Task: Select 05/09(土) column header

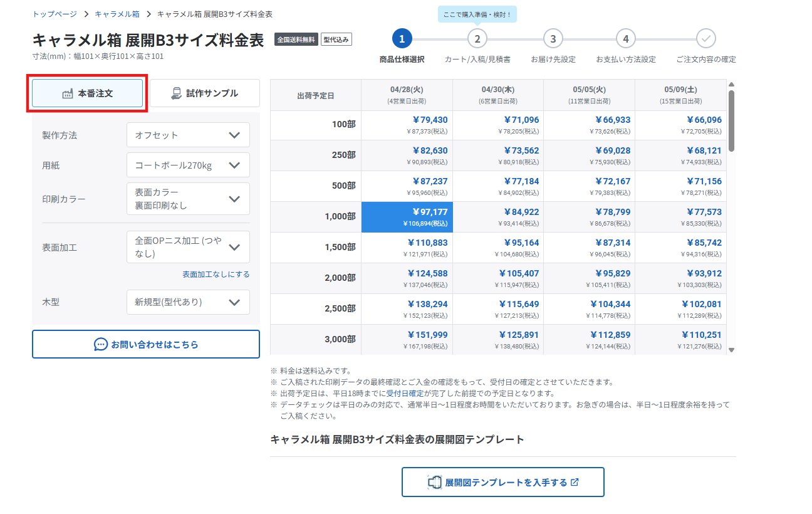Action: pos(681,95)
